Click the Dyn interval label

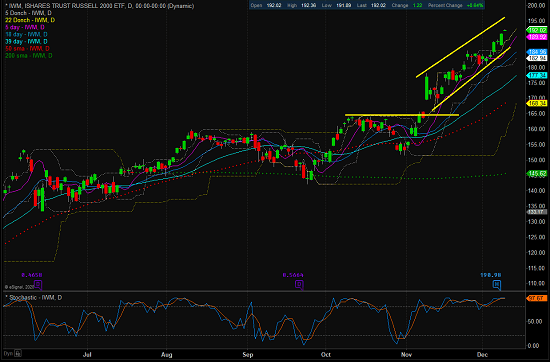pos(8,354)
